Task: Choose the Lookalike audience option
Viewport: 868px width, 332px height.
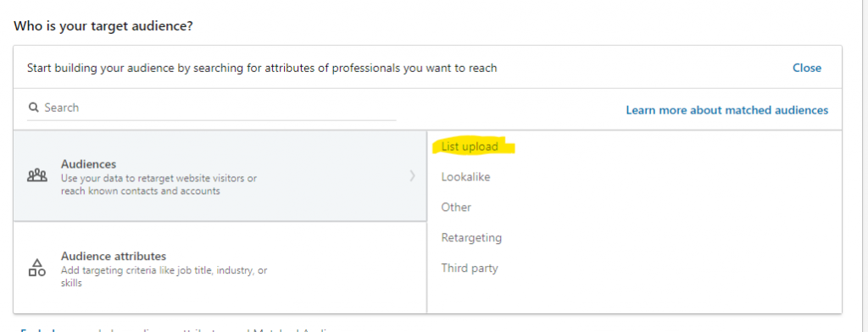Action: [465, 177]
